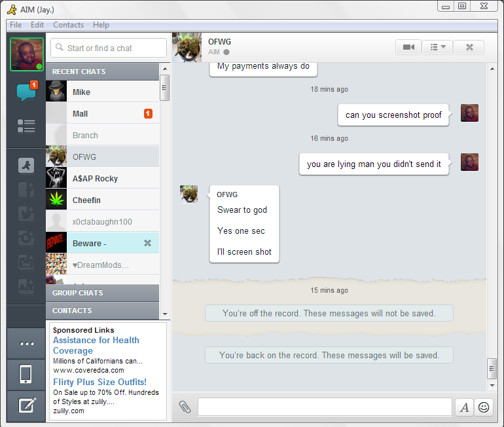This screenshot has width=504, height=427.
Task: Click the paperclip attach file icon
Action: 185,407
